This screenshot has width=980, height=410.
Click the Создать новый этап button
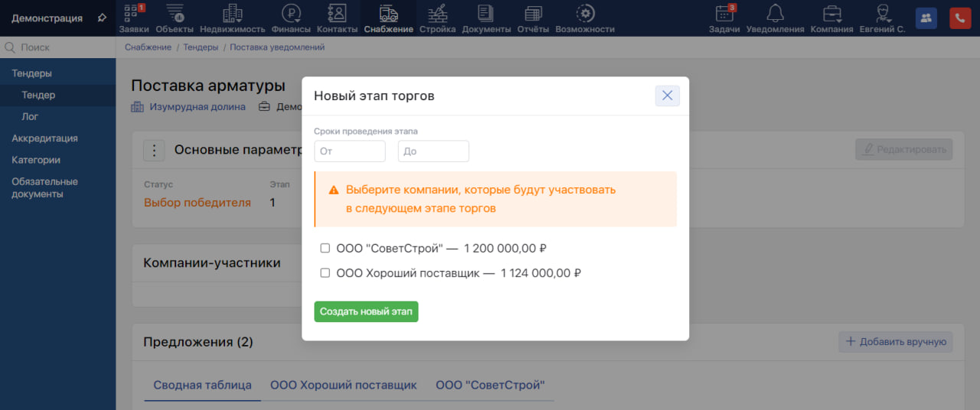[366, 311]
